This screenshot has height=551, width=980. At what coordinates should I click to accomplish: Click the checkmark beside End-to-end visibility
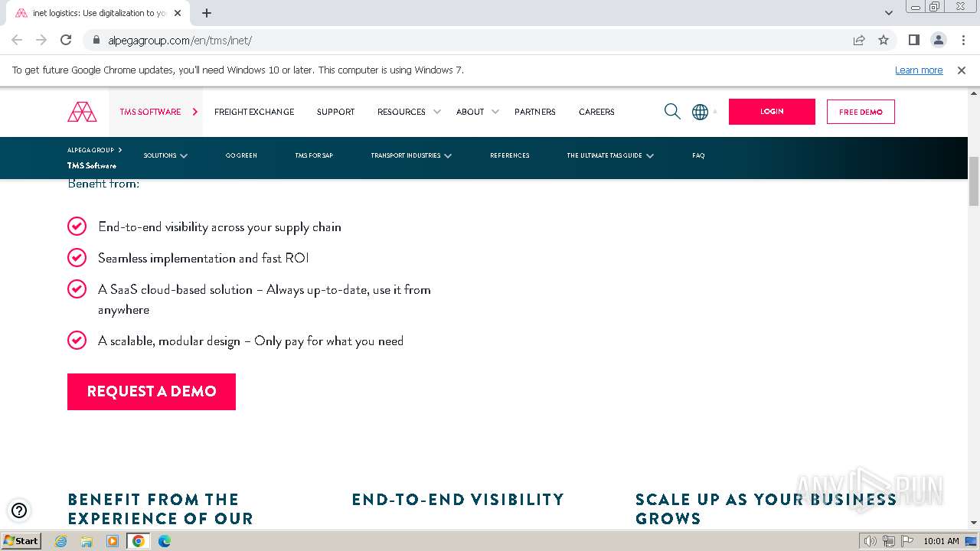tap(77, 226)
